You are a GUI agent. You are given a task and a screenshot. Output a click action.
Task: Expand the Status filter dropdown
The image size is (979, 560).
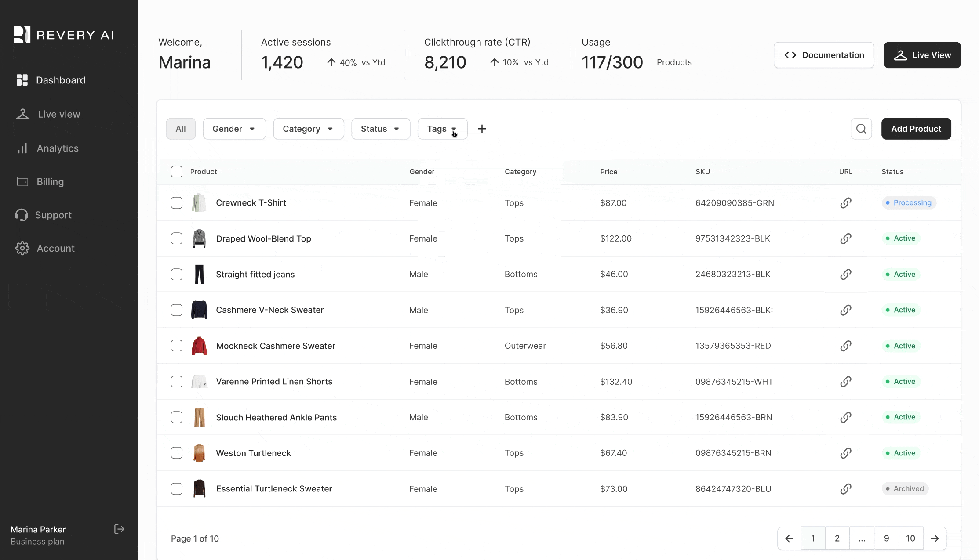pyautogui.click(x=380, y=129)
